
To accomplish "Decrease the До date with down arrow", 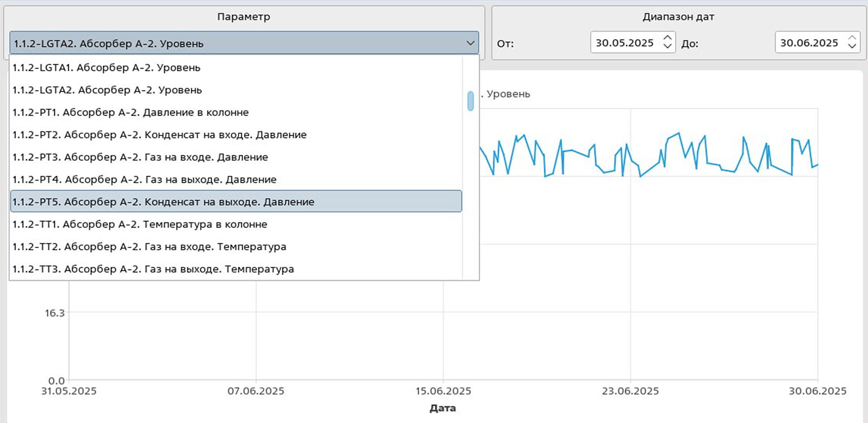I will [x=852, y=47].
